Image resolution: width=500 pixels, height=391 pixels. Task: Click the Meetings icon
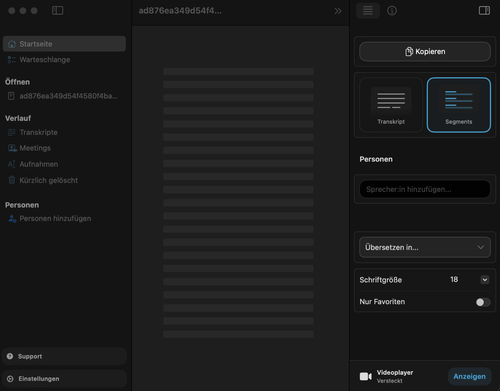(x=12, y=148)
